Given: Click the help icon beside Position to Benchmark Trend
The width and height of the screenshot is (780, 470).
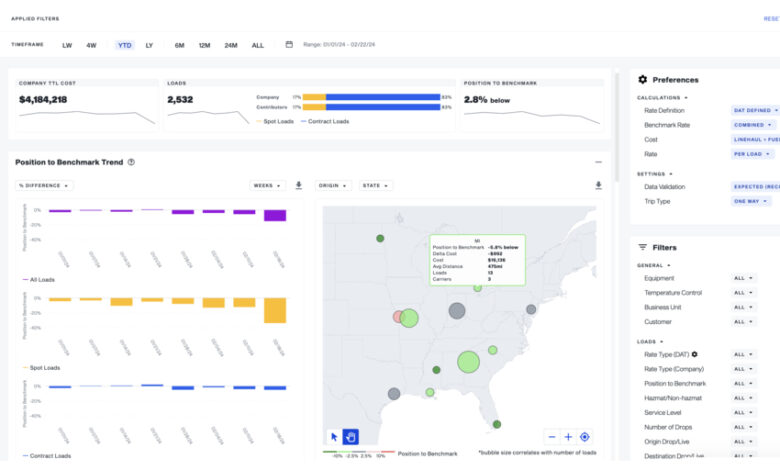Looking at the screenshot, I should click(x=131, y=162).
